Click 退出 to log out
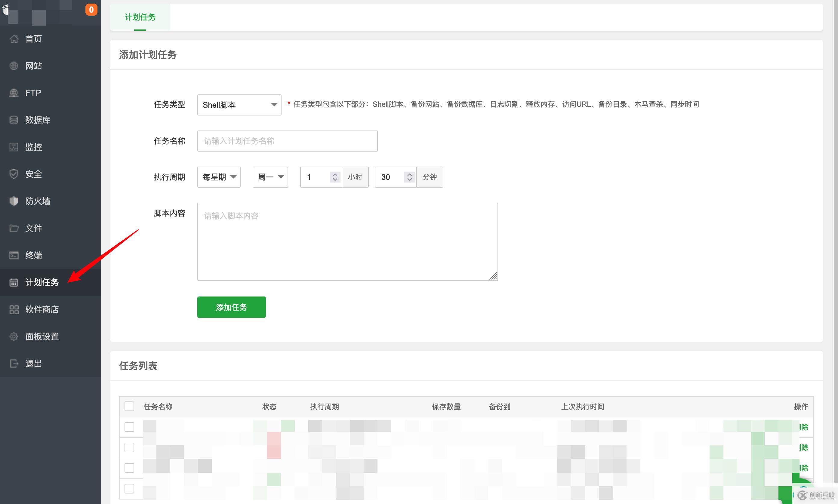This screenshot has width=838, height=504. 33,364
